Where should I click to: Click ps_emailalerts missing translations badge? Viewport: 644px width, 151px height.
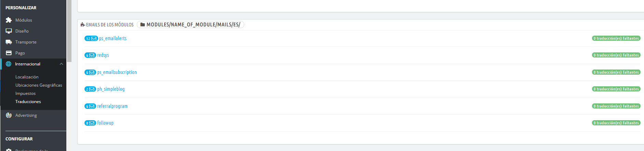click(616, 38)
